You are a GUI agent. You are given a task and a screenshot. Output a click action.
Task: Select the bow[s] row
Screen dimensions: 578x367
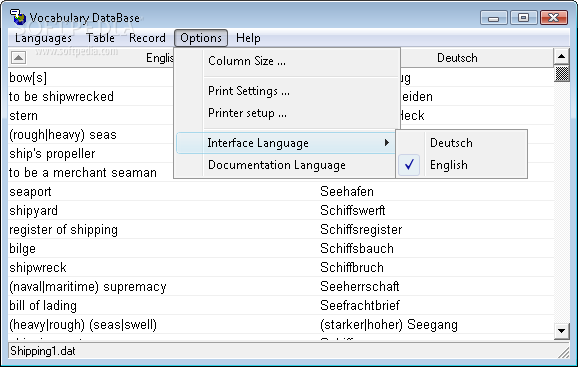tap(28, 77)
